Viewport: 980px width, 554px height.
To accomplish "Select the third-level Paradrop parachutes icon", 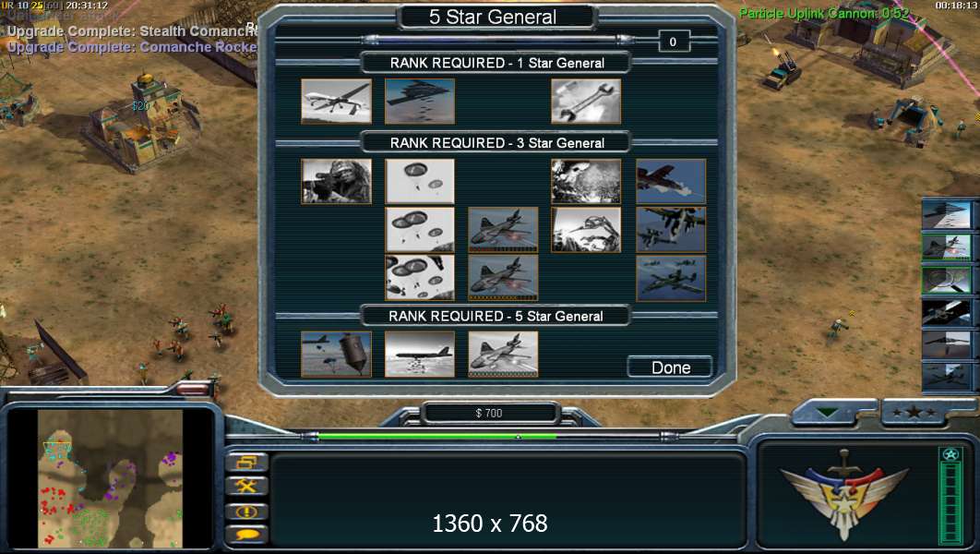I will [420, 278].
